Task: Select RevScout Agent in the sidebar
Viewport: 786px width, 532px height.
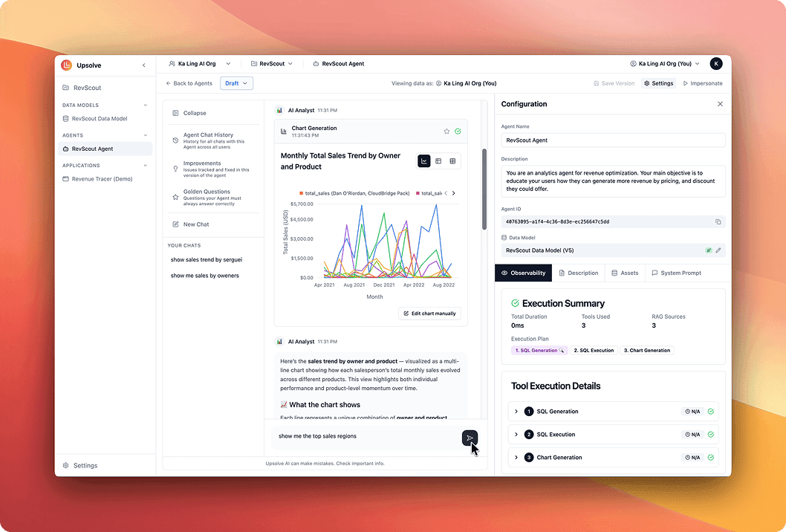Action: tap(105, 149)
